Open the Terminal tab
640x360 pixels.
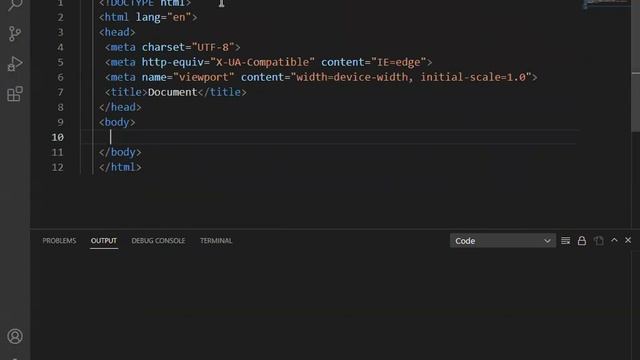click(216, 241)
